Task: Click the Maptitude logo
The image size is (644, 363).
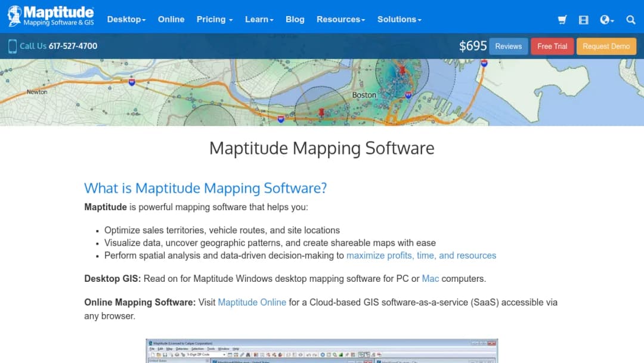Action: [x=51, y=17]
